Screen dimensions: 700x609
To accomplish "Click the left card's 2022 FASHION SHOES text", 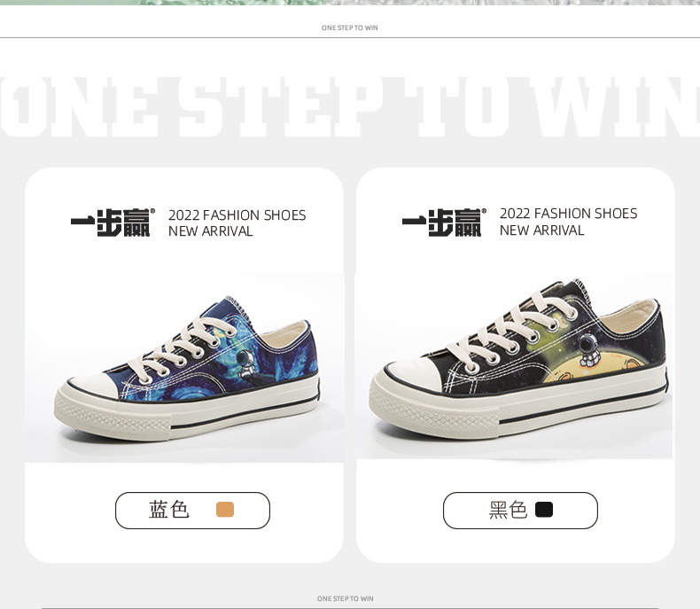I will (237, 215).
